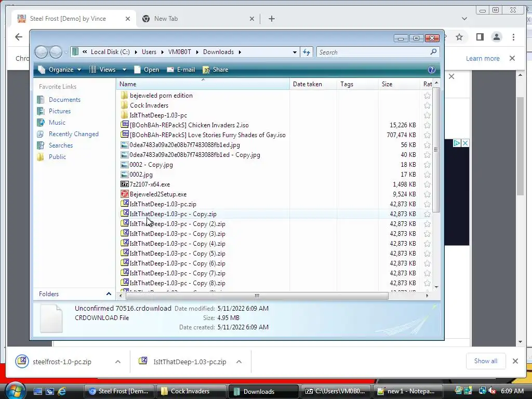Click Learn more link in Chrome infobar
This screenshot has height=399, width=532.
click(483, 58)
